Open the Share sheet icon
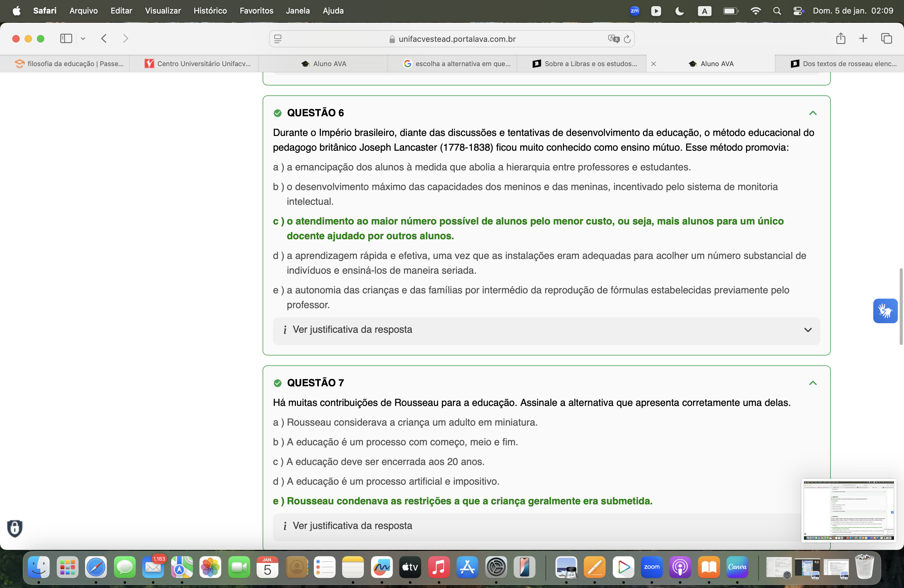The width and height of the screenshot is (904, 588). coord(841,38)
